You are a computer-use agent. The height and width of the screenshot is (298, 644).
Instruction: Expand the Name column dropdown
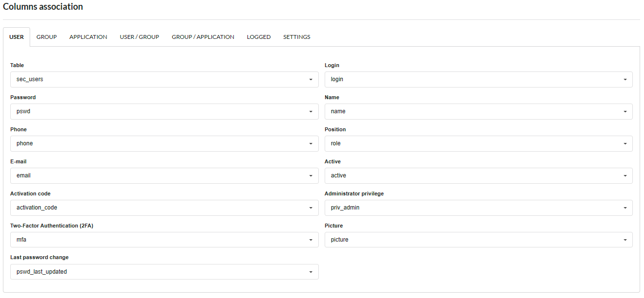478,111
